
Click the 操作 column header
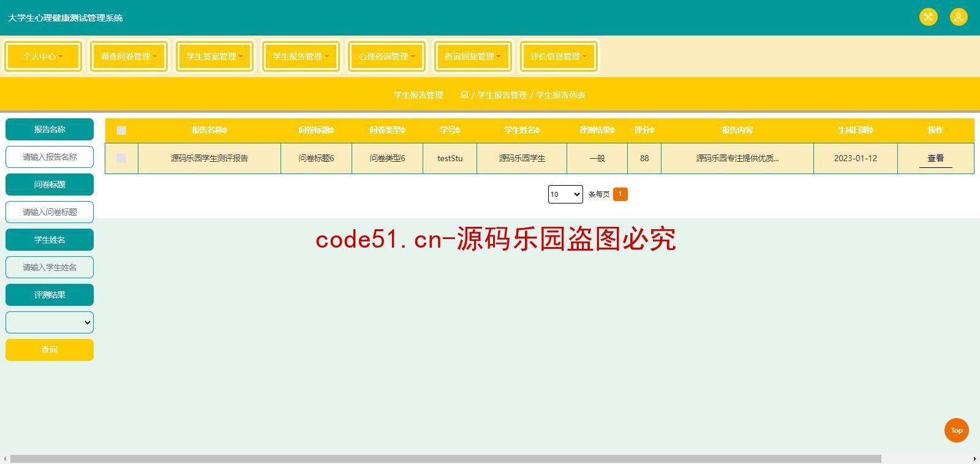(x=935, y=130)
